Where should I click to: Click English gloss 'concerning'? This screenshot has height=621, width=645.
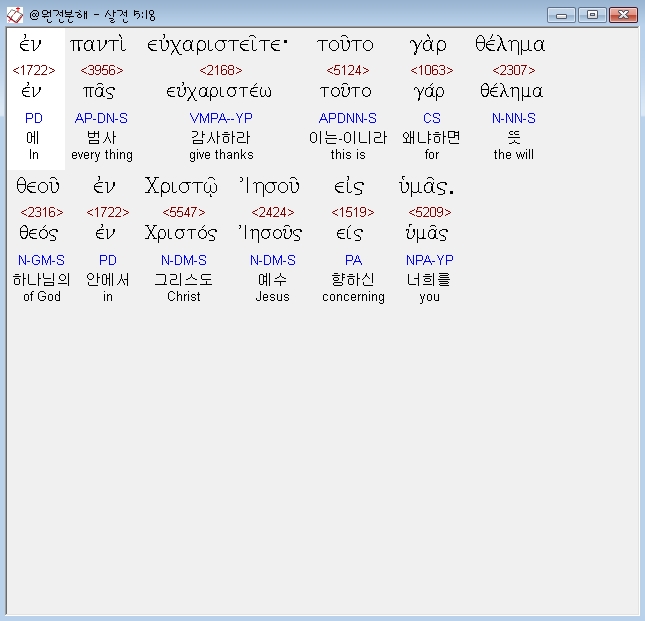click(x=353, y=297)
